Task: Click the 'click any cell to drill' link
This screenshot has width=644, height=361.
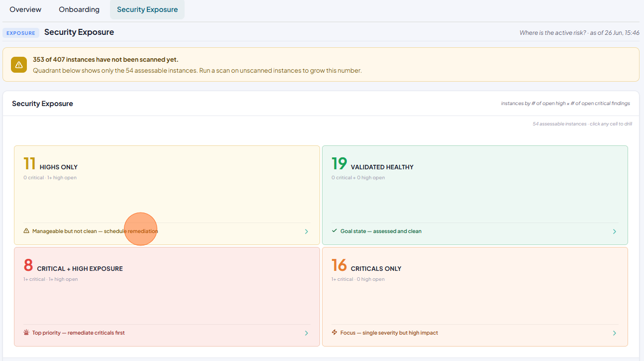Action: (611, 124)
